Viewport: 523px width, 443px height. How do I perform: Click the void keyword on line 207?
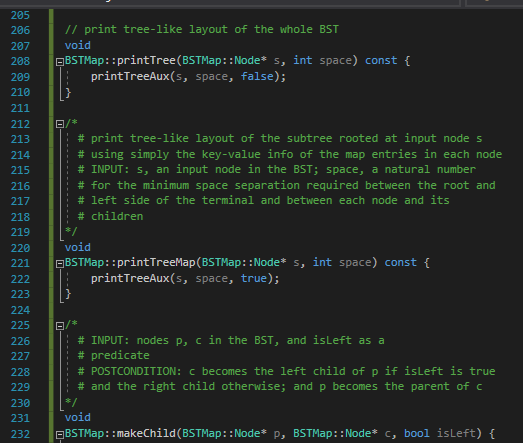click(78, 45)
